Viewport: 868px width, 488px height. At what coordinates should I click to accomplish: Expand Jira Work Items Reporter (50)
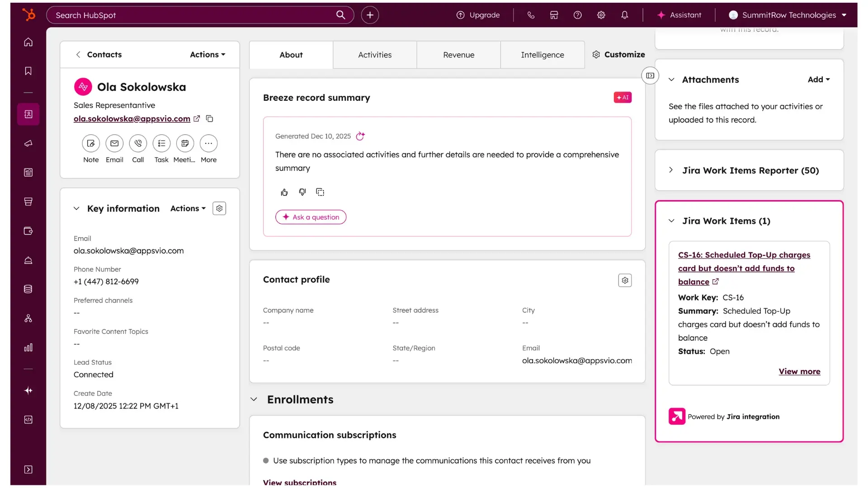(x=671, y=170)
